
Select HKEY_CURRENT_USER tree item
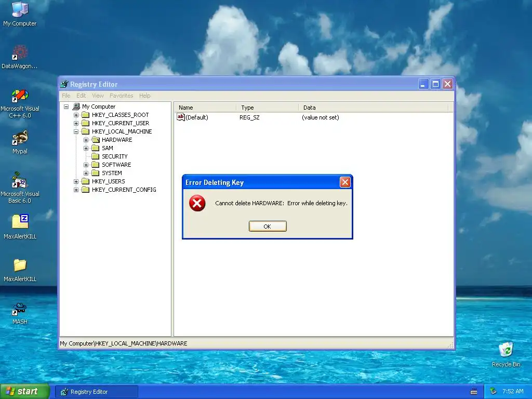click(x=121, y=123)
